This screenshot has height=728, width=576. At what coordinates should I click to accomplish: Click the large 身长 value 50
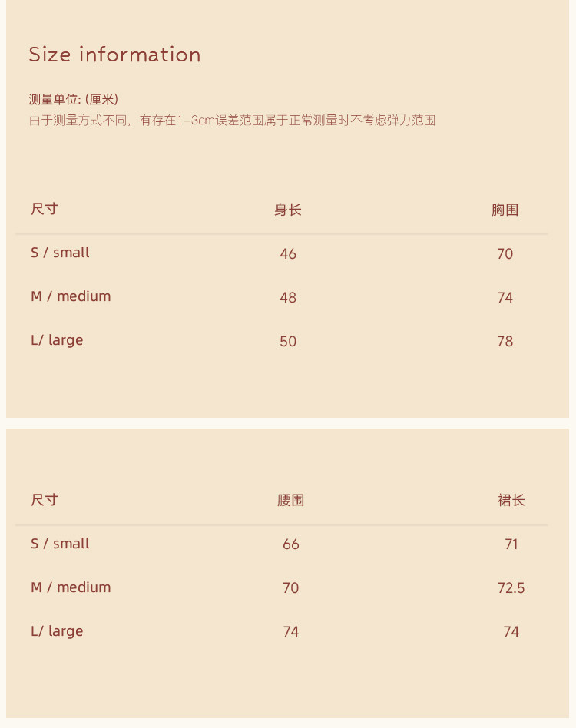[288, 342]
